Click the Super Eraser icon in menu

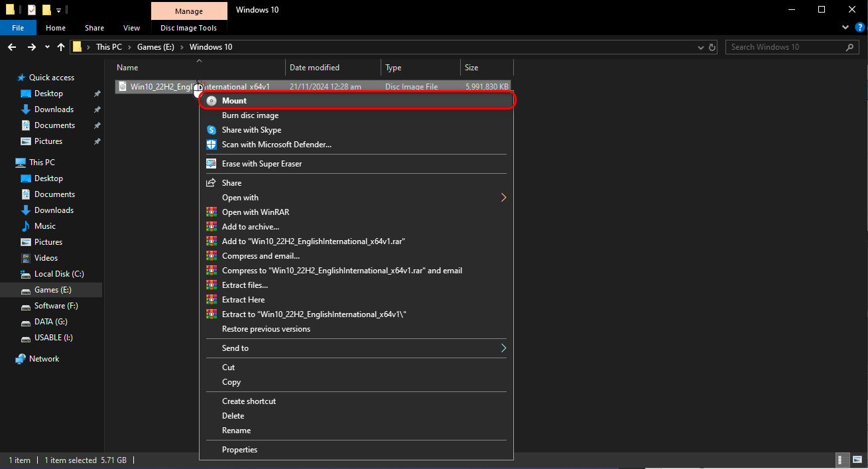point(212,164)
